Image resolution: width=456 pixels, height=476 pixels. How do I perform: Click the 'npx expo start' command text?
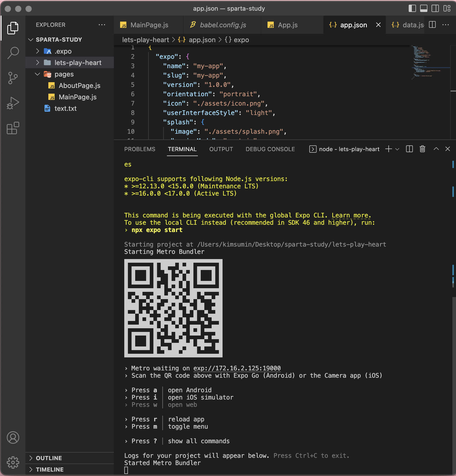(157, 230)
